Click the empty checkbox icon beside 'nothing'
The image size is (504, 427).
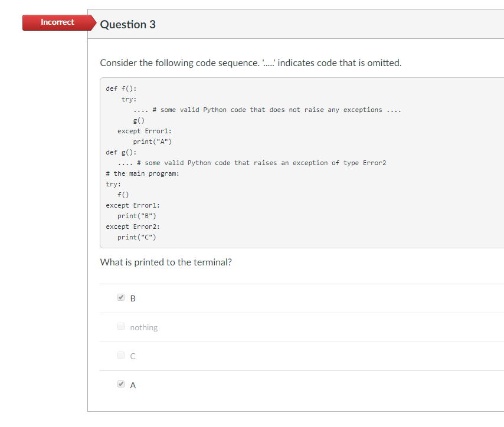[121, 325]
